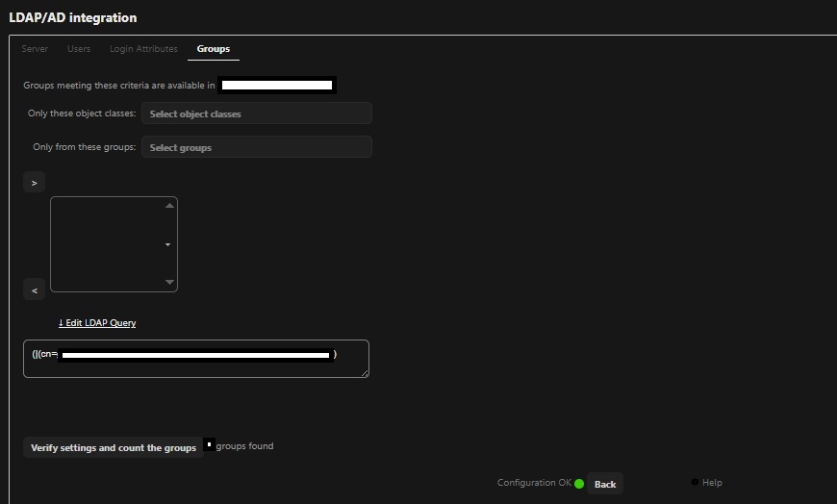Click the LDAP query text area resize handle
Viewport: 837px width, 504px height.
coord(366,373)
